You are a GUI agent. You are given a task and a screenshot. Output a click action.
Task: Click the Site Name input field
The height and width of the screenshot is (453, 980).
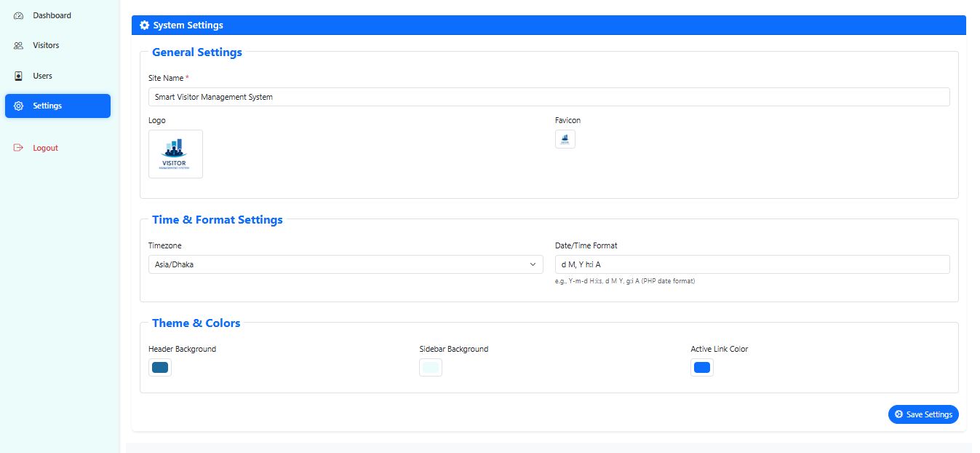coord(549,97)
